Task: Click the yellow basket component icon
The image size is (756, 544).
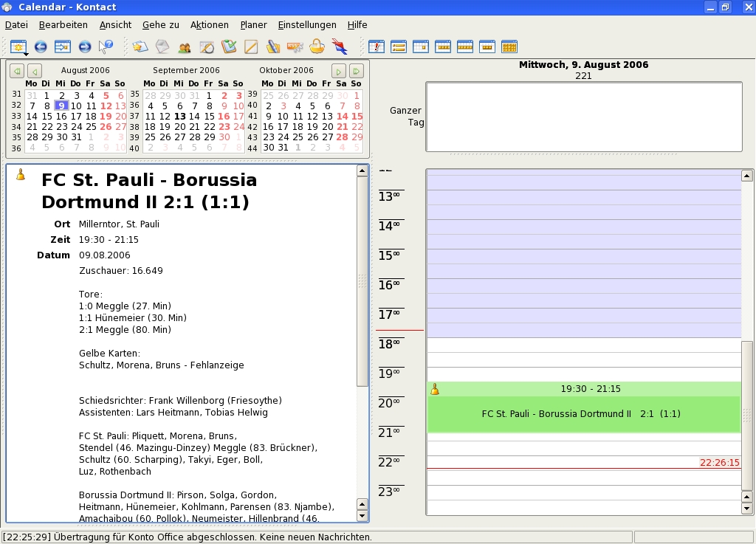Action: pos(317,47)
